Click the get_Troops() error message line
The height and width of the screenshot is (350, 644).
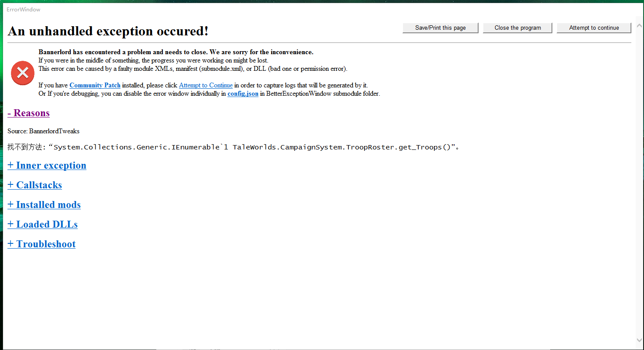pos(233,147)
